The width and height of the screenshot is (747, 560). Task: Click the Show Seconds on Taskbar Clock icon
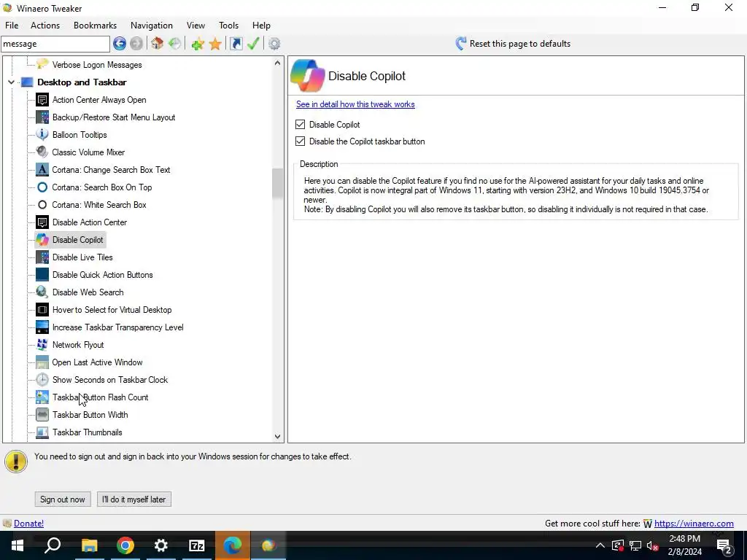point(42,379)
